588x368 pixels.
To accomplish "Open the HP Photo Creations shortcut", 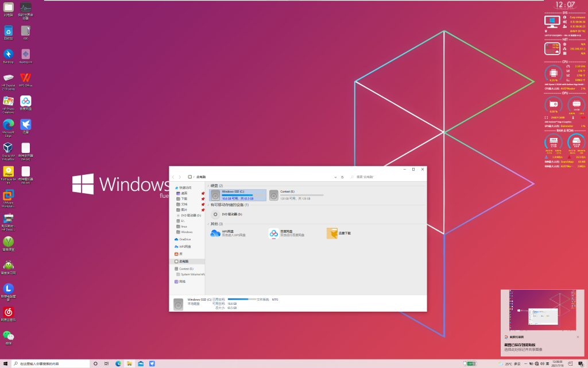I will pyautogui.click(x=8, y=105).
